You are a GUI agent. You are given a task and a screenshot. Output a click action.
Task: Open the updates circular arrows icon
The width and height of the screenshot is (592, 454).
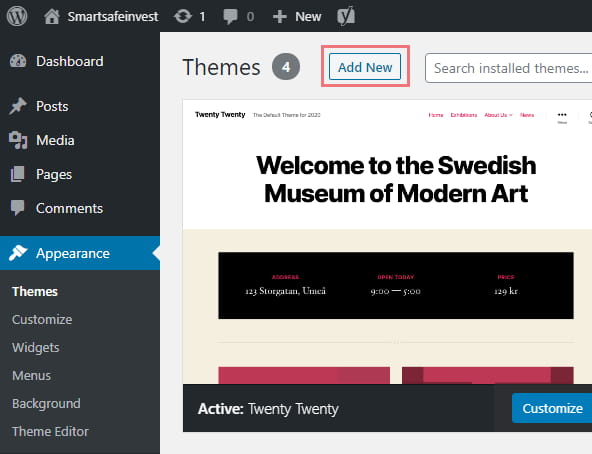pos(183,17)
